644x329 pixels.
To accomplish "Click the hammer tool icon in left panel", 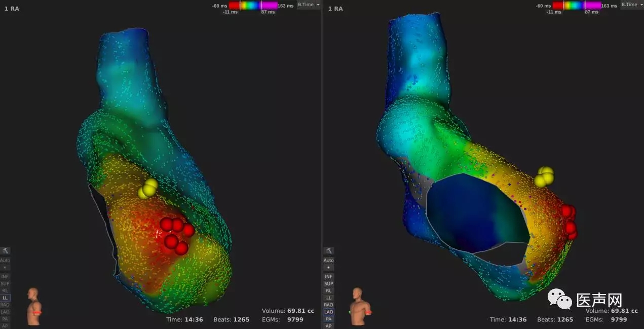I will [5, 251].
